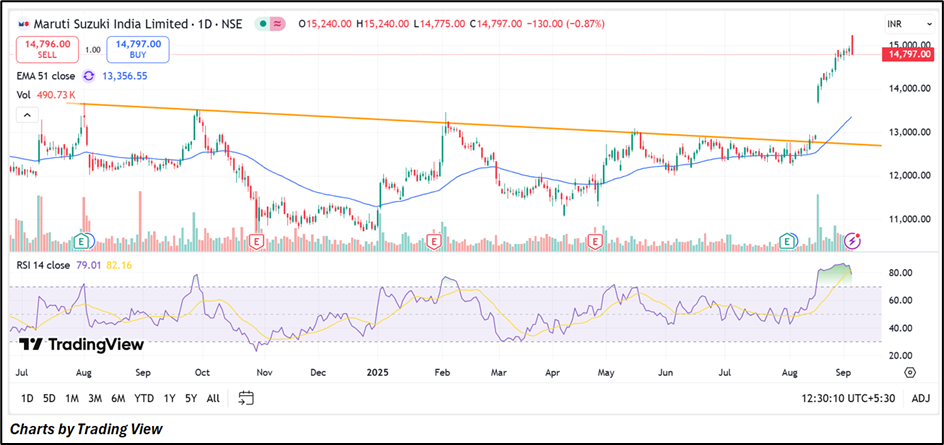Click the low price L14,775.00 value
The image size is (944, 445).
tap(438, 24)
